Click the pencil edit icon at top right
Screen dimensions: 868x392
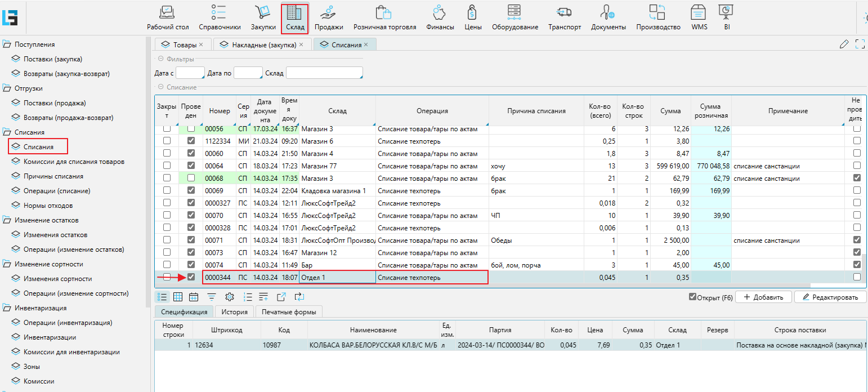pos(843,44)
